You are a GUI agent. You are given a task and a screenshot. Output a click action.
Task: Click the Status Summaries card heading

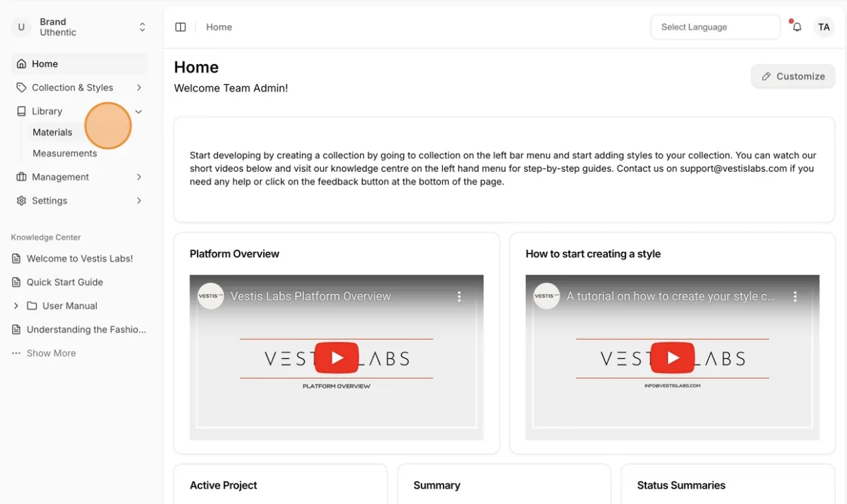681,485
